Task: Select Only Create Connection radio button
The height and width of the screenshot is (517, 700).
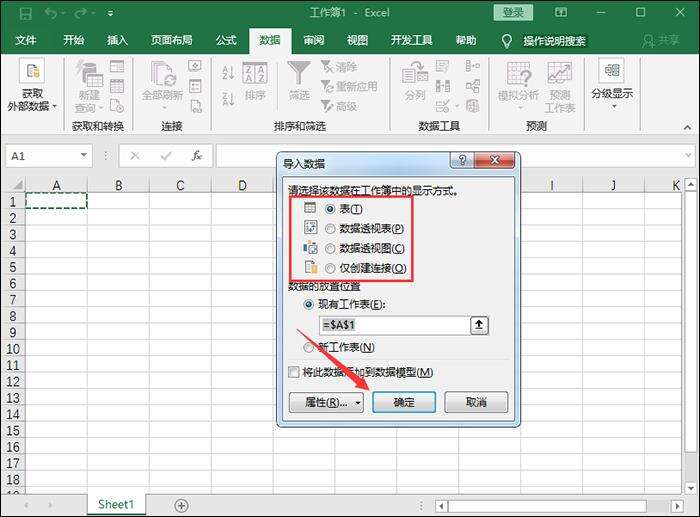Action: pyautogui.click(x=330, y=268)
